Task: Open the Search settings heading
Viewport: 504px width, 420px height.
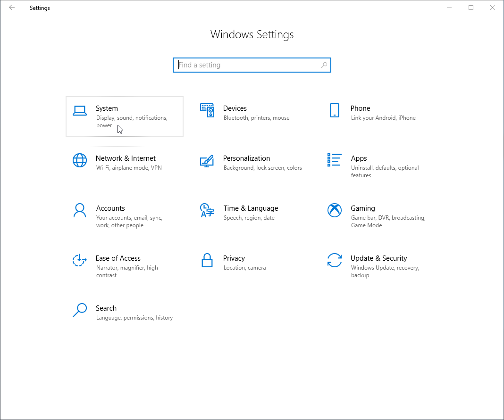Action: 106,308
